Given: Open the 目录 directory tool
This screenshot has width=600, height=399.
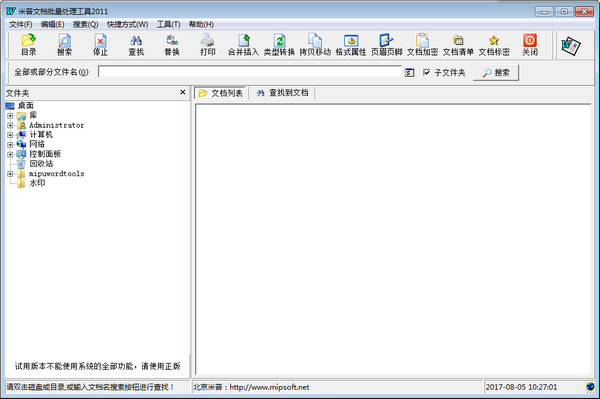Looking at the screenshot, I should point(29,45).
